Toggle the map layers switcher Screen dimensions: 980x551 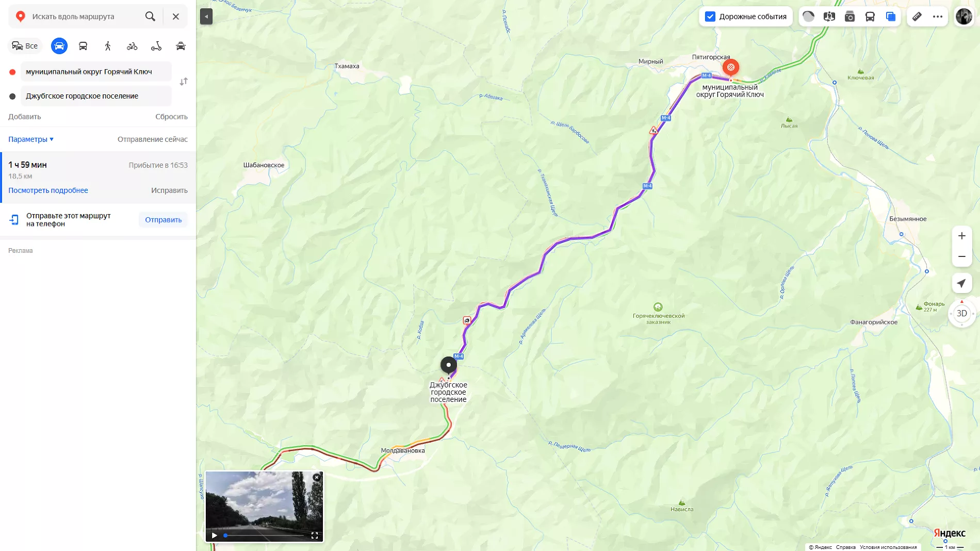[x=891, y=17]
